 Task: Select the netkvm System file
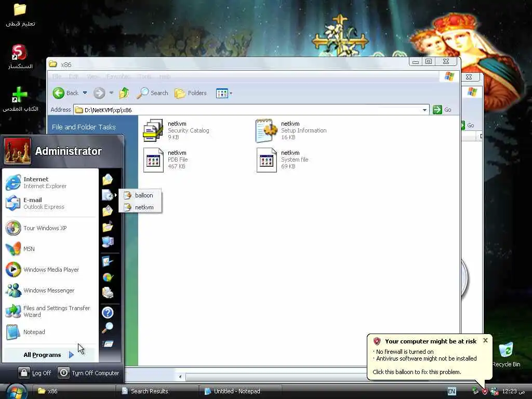[x=282, y=159]
